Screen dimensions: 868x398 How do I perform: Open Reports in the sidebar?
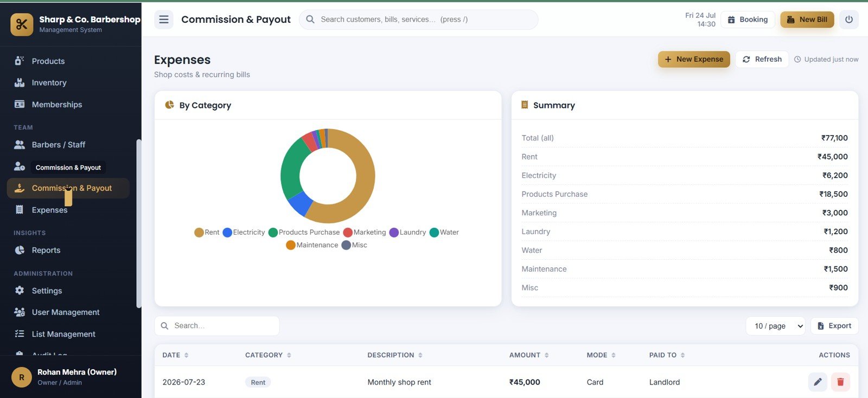tap(68, 250)
